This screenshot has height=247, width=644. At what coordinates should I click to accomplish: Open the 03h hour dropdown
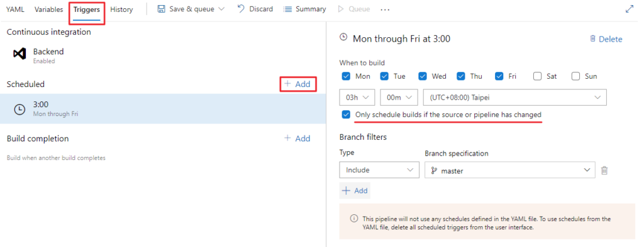pyautogui.click(x=357, y=98)
